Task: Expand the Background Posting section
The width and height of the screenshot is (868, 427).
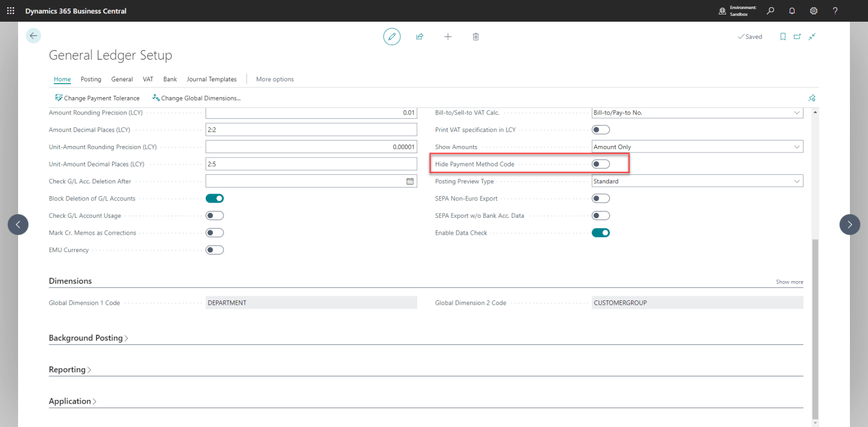Action: click(x=88, y=338)
